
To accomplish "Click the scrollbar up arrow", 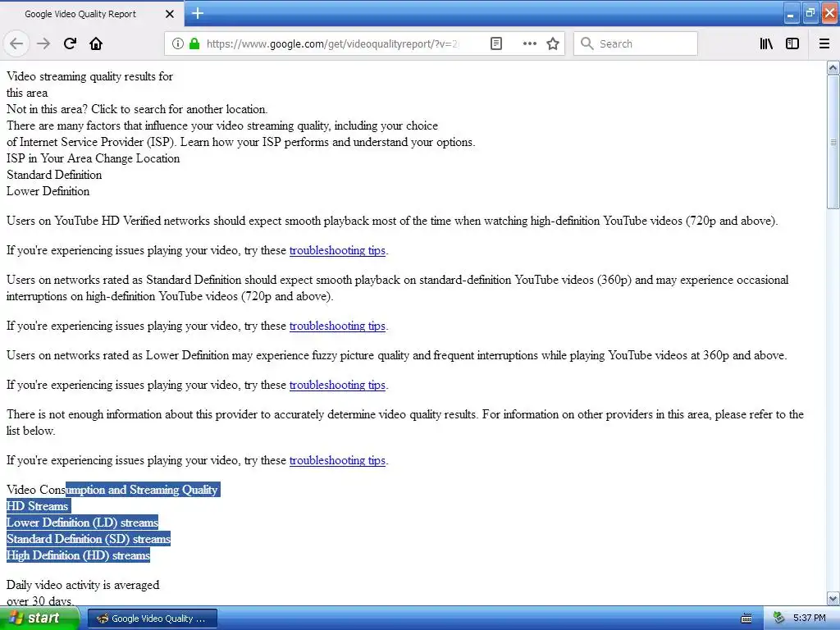I will 833,67.
